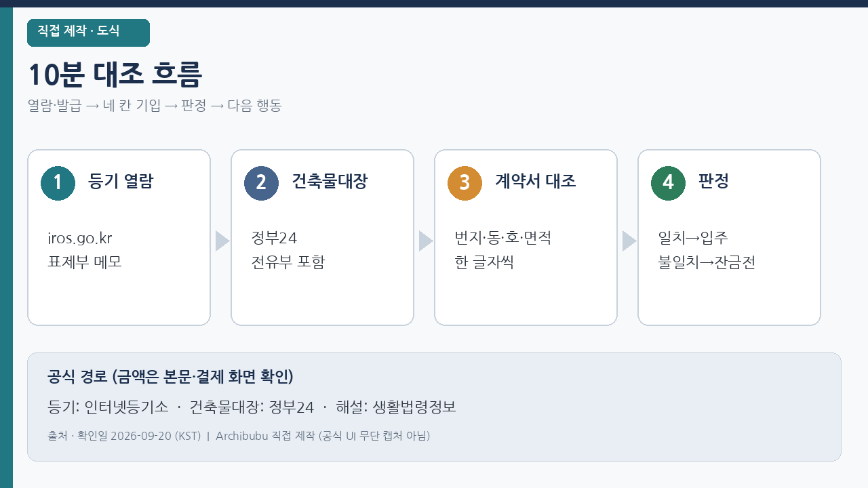Select the 등기 열람 card title
The image size is (868, 488).
click(121, 182)
